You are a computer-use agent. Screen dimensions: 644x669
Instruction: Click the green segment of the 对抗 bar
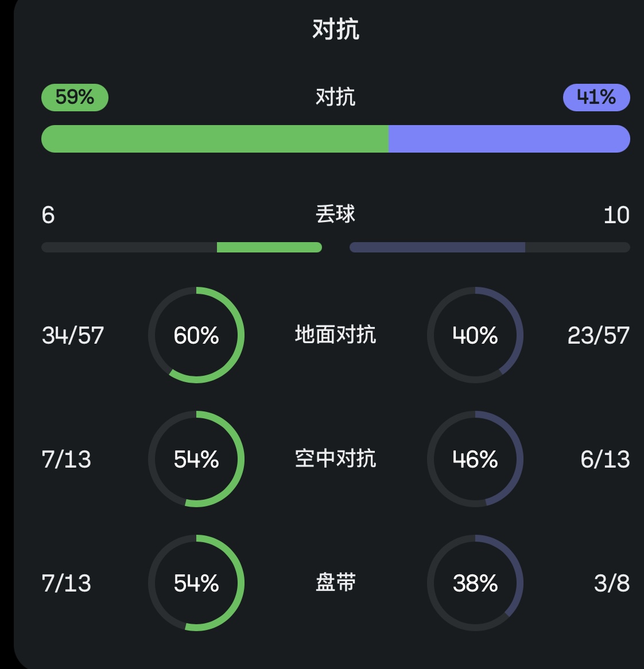point(215,139)
